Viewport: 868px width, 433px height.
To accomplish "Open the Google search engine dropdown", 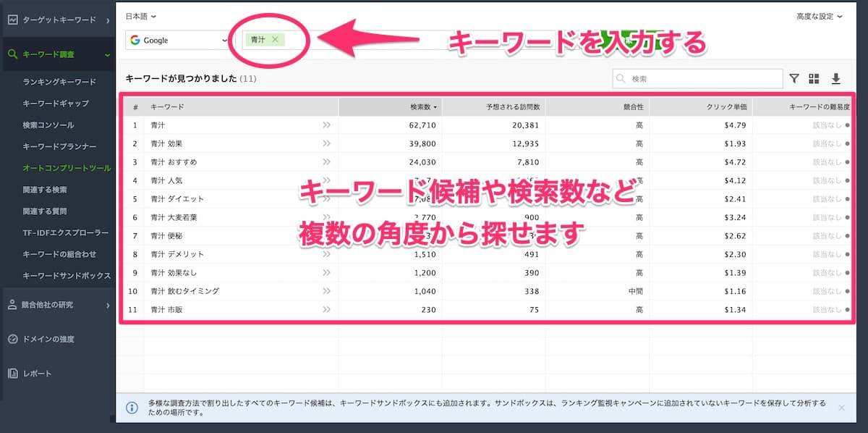I will click(176, 41).
